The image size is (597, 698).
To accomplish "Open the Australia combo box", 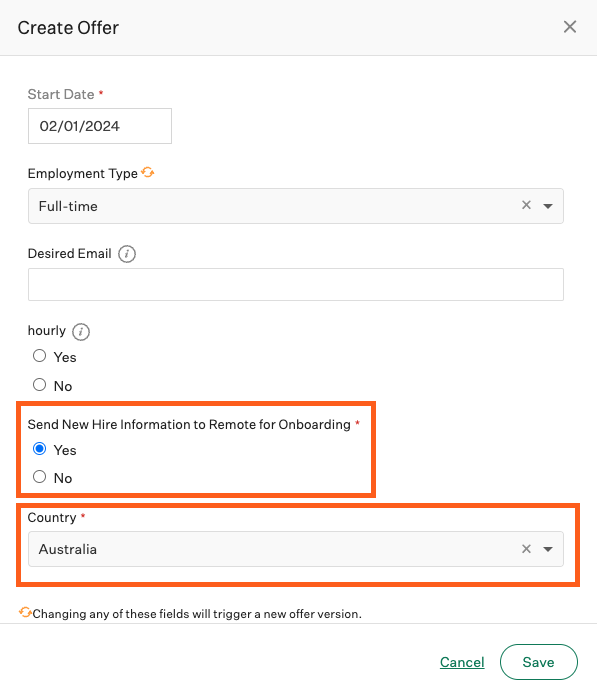I will click(x=296, y=549).
